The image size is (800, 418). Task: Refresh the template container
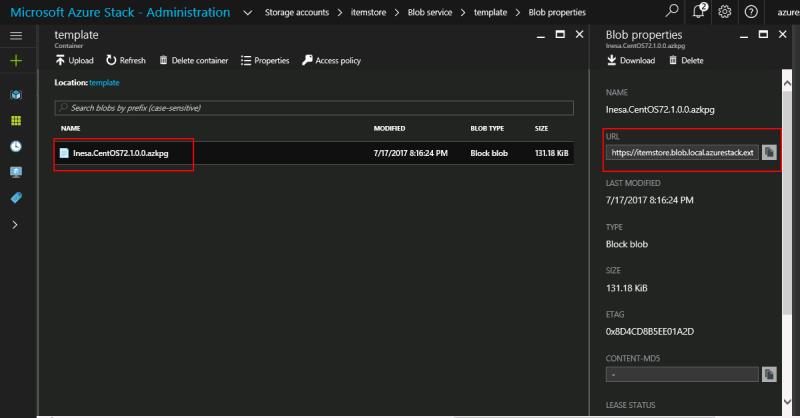pyautogui.click(x=126, y=60)
